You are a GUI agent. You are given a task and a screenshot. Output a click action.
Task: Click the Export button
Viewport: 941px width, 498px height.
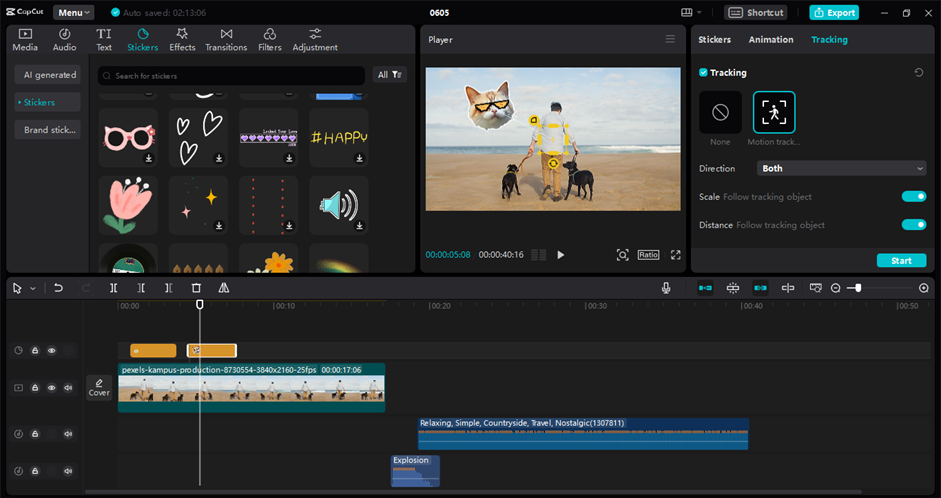(x=834, y=13)
